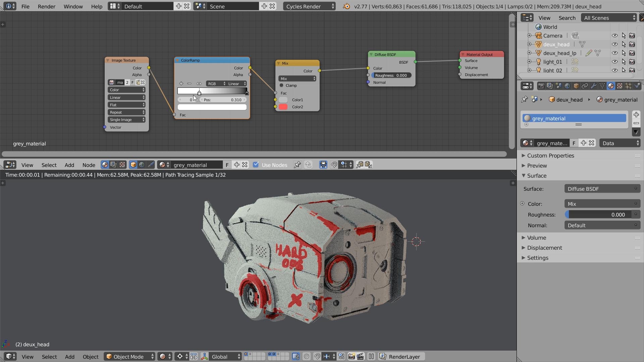644x362 pixels.
Task: Select shader nodes tree type in node editor
Action: [x=105, y=165]
